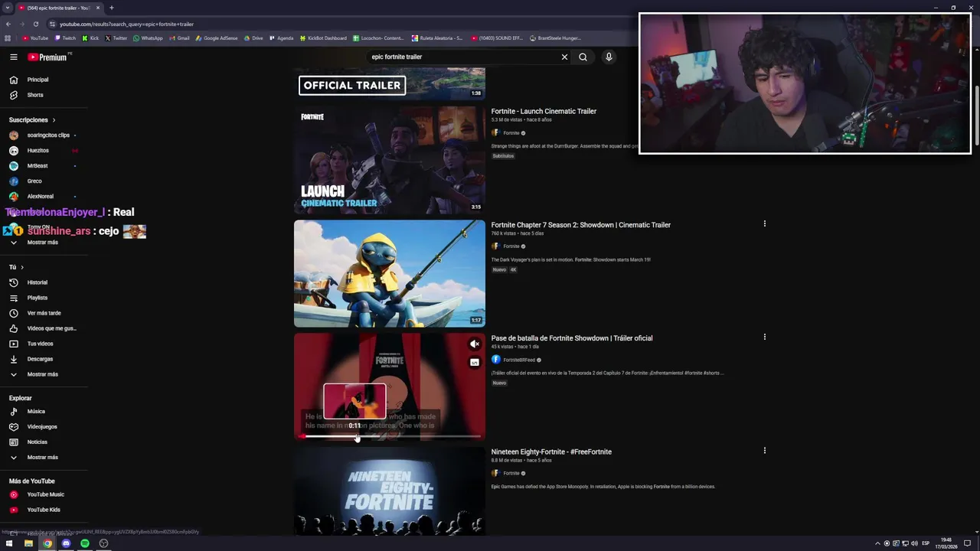Open FortniteBRFeed channel under Pase de batalla
Image resolution: width=980 pixels, height=551 pixels.
pos(518,360)
